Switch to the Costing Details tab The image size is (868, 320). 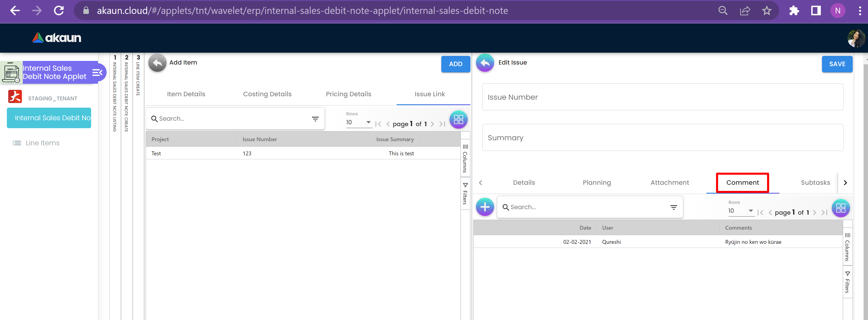(267, 94)
